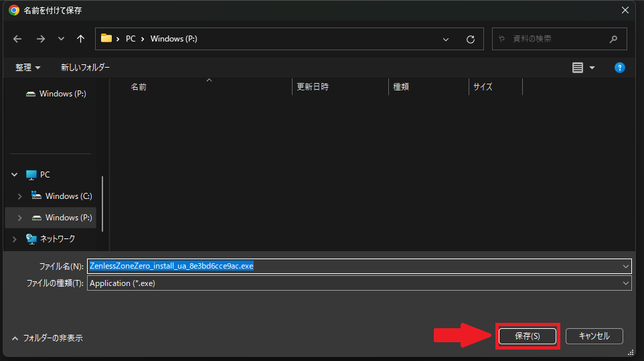Click 新しいフォルダー button
This screenshot has width=644, height=361.
[x=85, y=68]
